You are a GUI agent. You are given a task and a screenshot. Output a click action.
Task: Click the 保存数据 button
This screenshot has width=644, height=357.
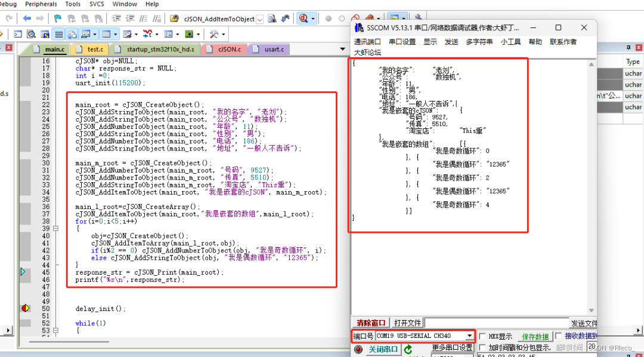535,337
